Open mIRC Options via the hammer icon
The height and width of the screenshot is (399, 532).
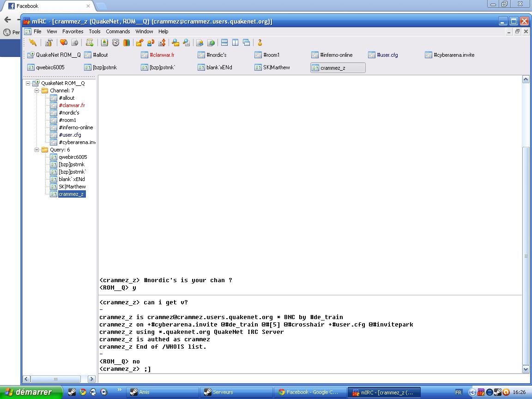click(x=48, y=42)
